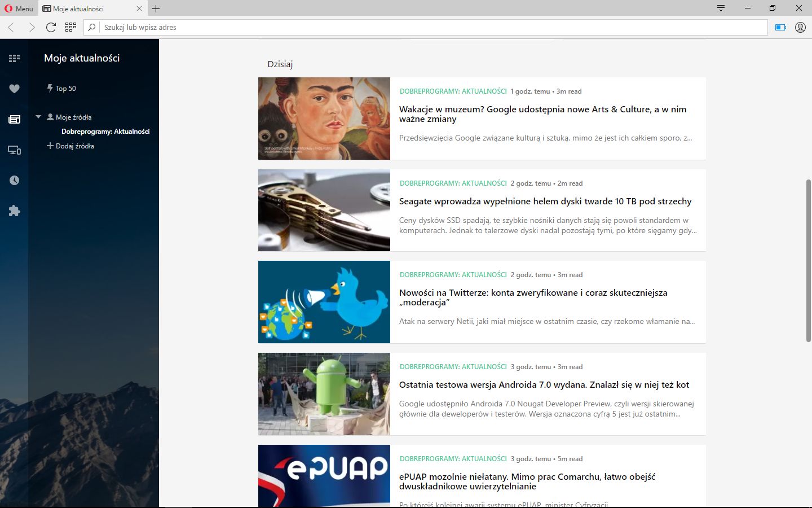
Task: Select Dobreprogramy: Aktualności source
Action: 105,132
